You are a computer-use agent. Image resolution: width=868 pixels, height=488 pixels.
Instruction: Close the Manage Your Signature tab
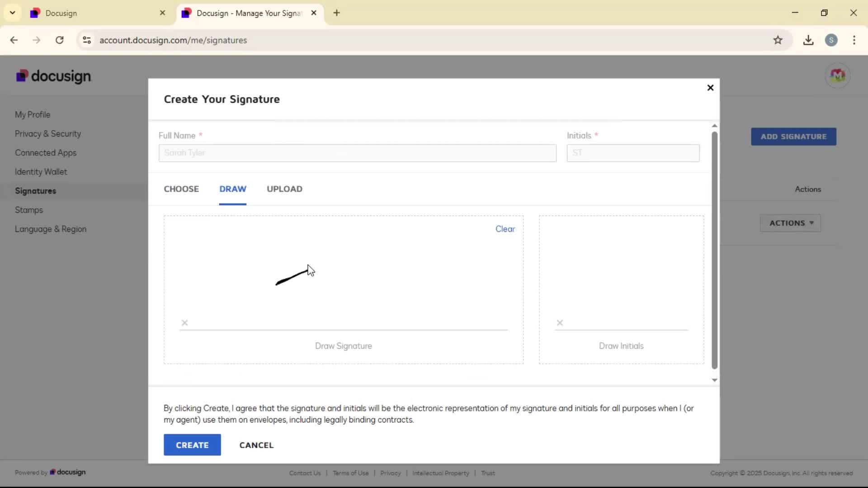pos(314,13)
